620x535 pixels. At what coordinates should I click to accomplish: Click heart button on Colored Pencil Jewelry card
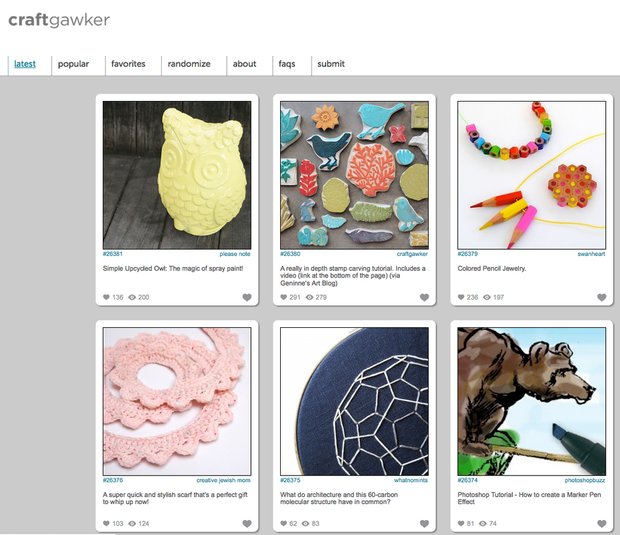point(601,297)
